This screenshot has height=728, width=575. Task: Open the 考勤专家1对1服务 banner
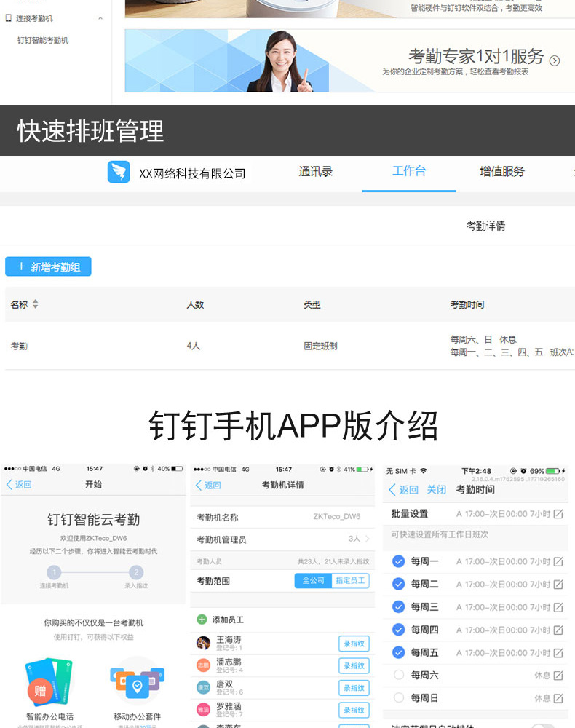point(349,61)
